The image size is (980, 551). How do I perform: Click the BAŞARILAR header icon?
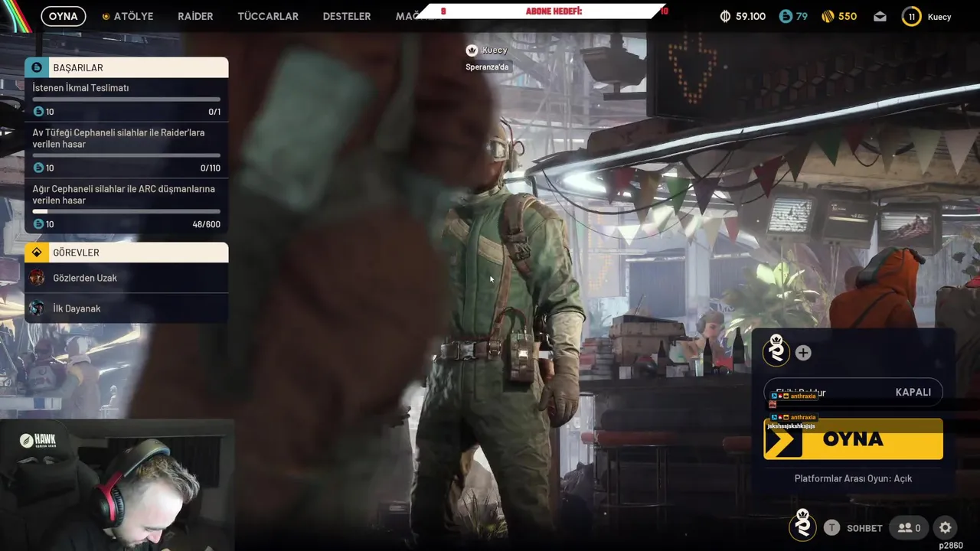(36, 67)
